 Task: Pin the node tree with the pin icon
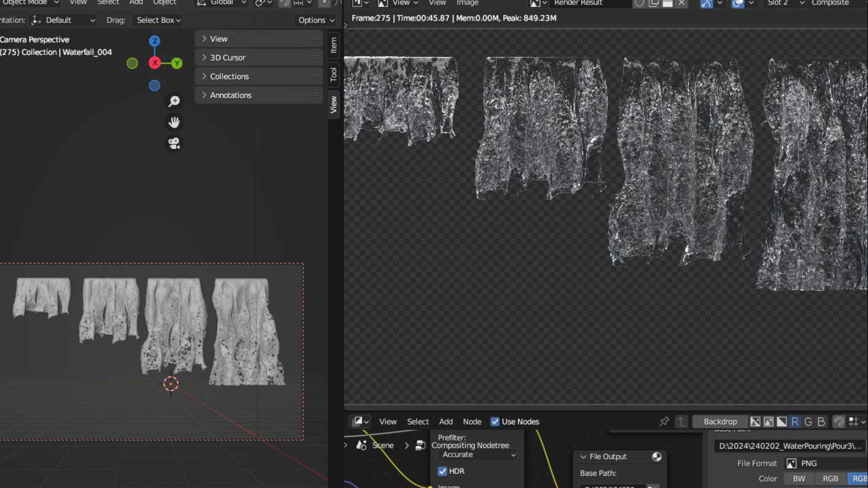coord(664,422)
